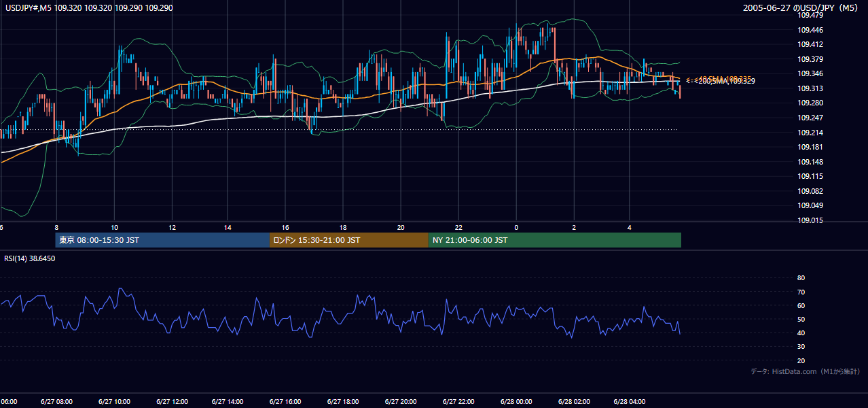Click the 109.313 price axis label
Viewport: 868px width, 408px height.
810,88
